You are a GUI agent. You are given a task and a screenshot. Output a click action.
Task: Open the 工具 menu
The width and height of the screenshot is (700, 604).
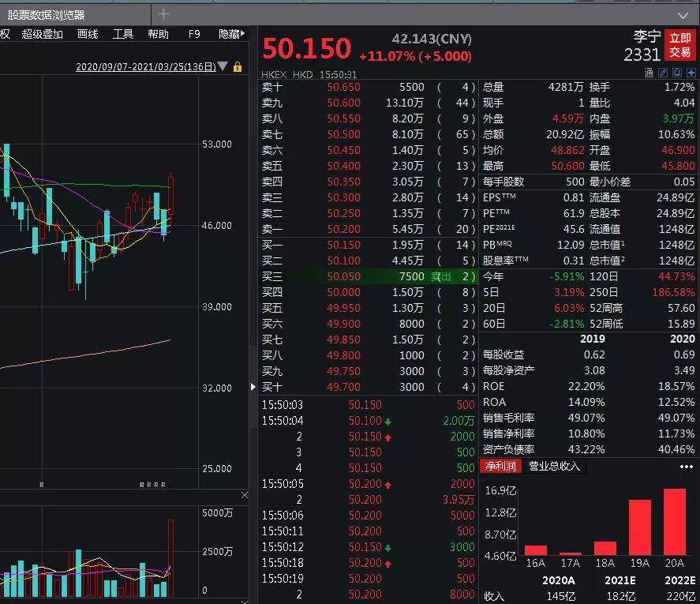coord(123,35)
